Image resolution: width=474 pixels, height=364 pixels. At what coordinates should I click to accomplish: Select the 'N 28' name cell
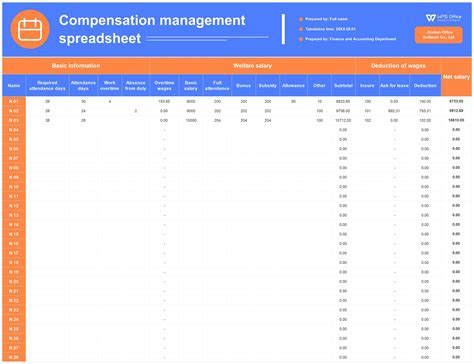tap(14, 358)
